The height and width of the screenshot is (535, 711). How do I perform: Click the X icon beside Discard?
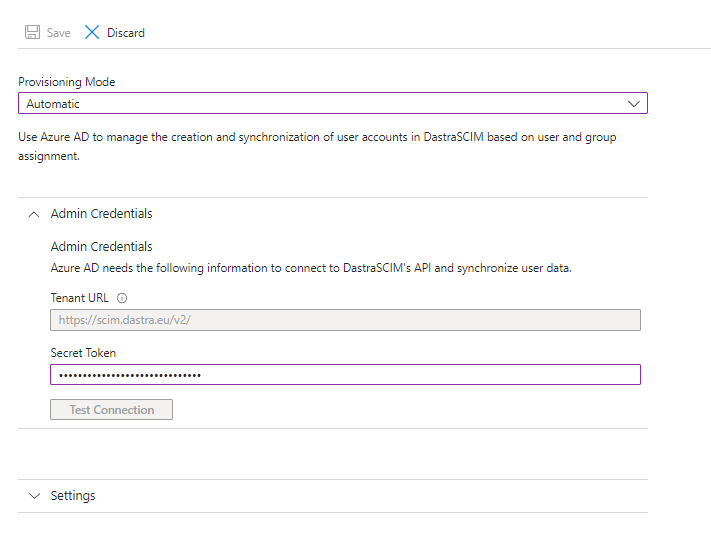click(92, 32)
